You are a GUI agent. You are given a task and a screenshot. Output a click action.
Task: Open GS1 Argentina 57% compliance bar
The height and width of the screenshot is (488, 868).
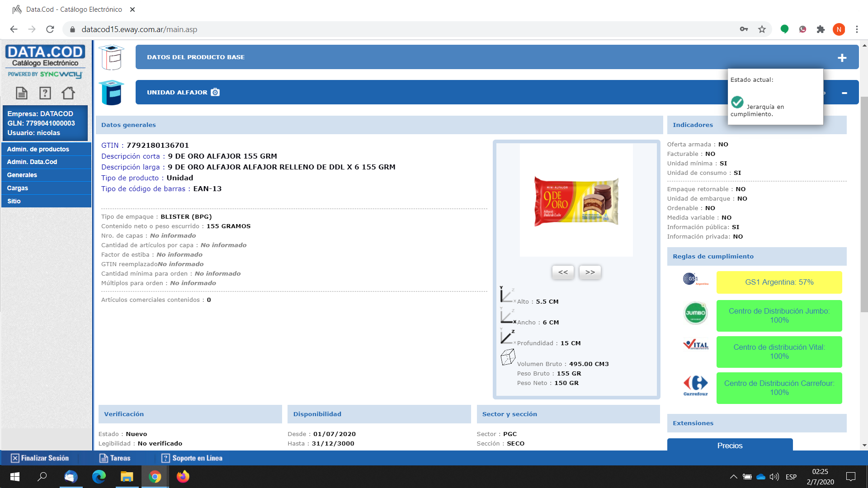779,282
